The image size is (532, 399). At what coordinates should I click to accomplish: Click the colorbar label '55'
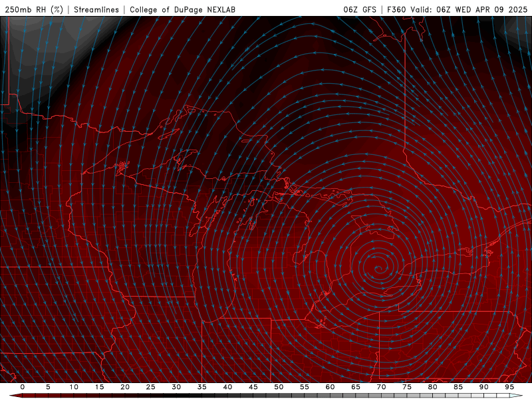click(x=304, y=387)
